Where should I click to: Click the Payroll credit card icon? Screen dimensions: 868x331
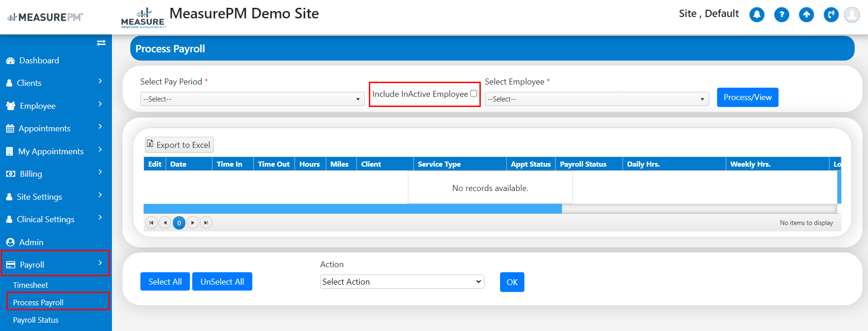(11, 265)
